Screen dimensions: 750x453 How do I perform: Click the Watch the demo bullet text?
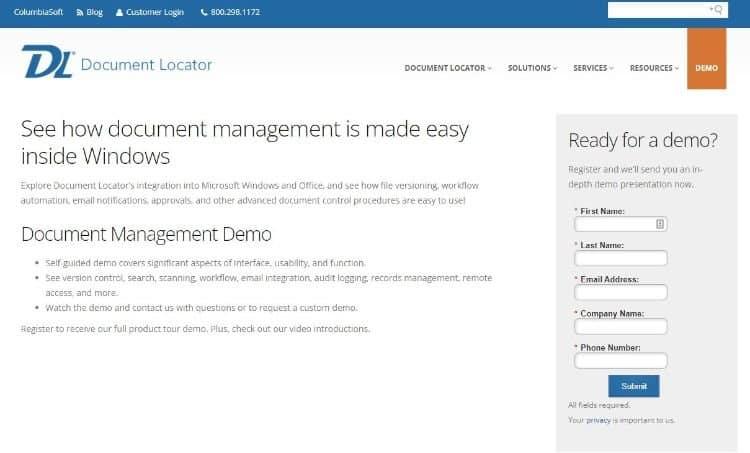pyautogui.click(x=201, y=308)
